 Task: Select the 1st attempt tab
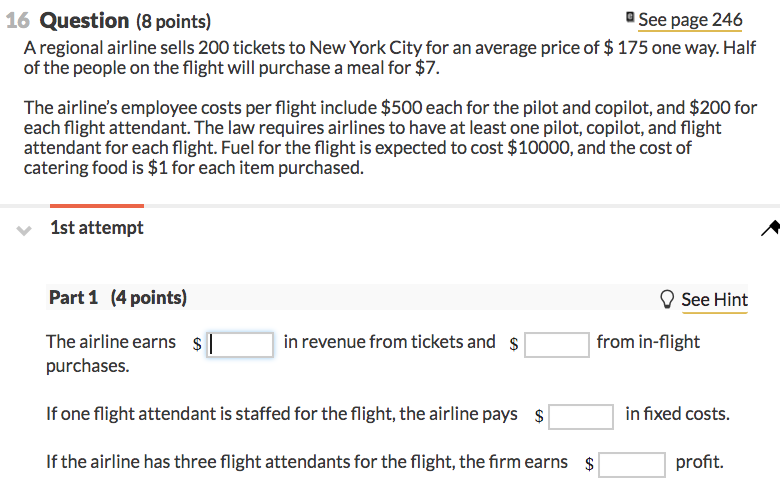click(97, 227)
